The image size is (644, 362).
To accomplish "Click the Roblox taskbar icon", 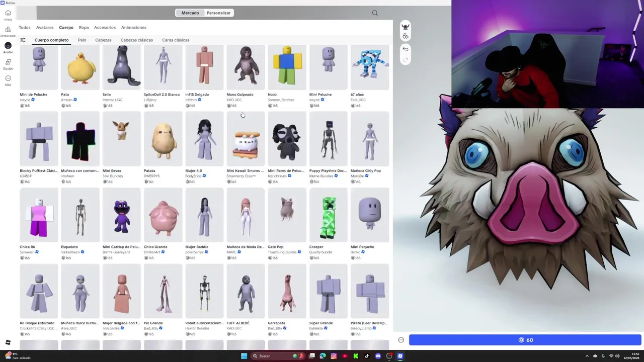I will pos(400,356).
